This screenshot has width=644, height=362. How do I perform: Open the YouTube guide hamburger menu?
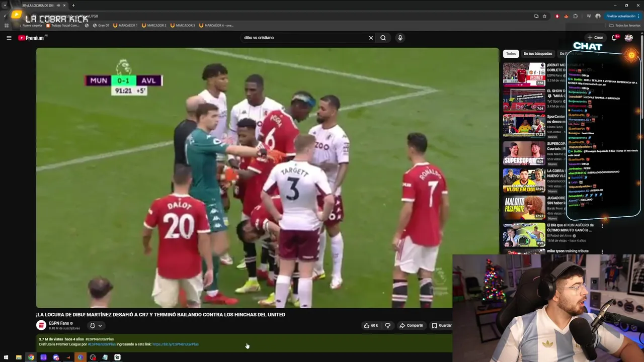(9, 38)
